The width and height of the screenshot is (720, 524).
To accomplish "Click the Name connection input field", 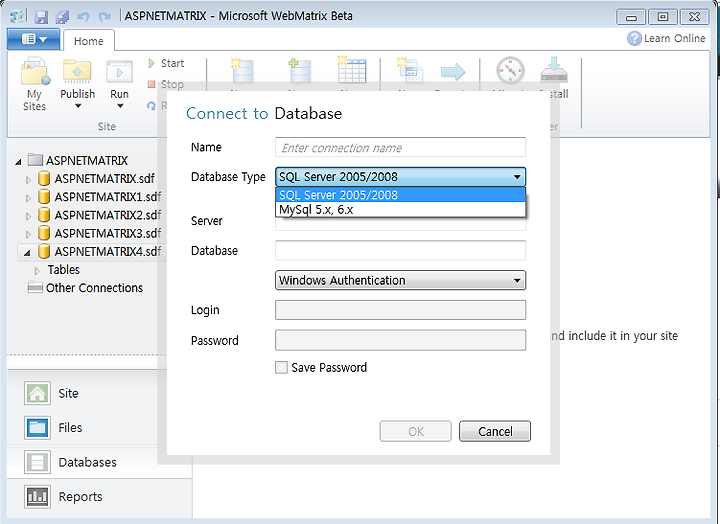I will pos(400,147).
